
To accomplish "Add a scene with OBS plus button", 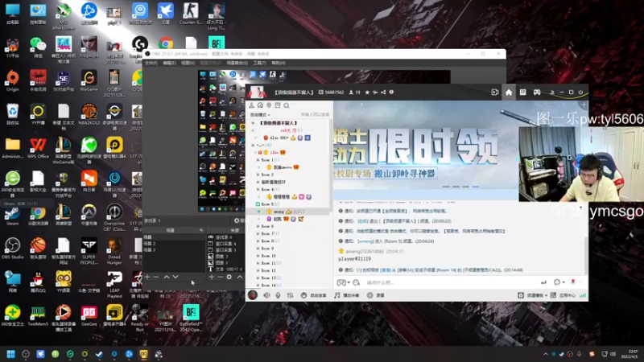I will pos(147,277).
